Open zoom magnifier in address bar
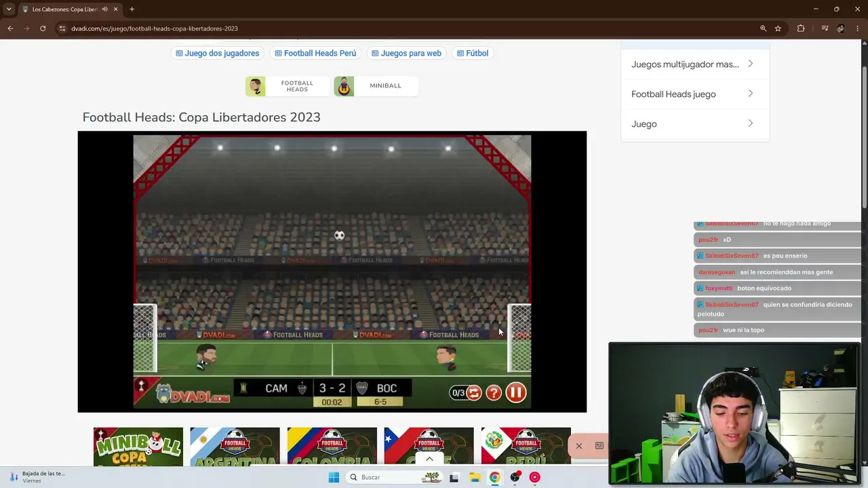868x488 pixels. tap(763, 28)
